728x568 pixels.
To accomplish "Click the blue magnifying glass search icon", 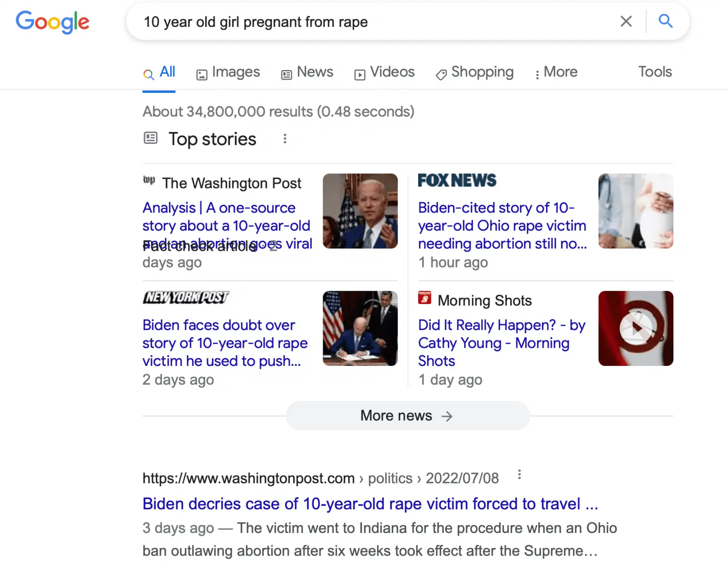I will click(x=665, y=21).
